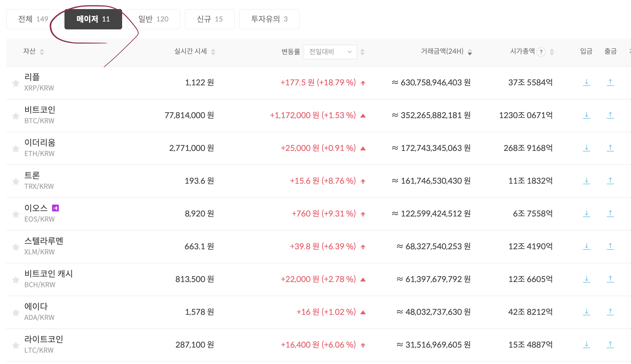Click the deposit icon for 스텔라루멘
631x364 pixels.
pyautogui.click(x=587, y=246)
